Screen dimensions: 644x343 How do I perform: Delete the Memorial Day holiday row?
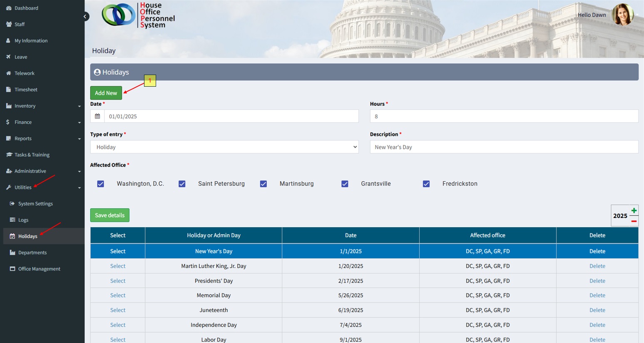[597, 295]
